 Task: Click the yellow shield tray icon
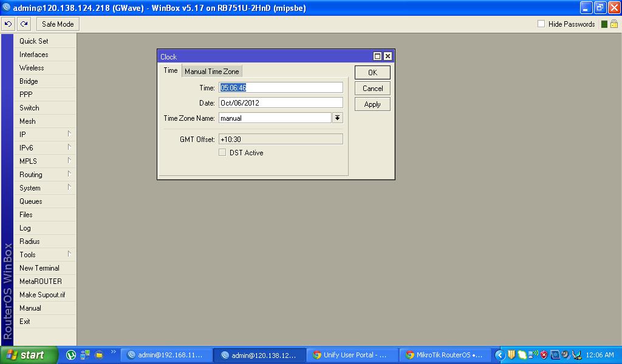511,355
